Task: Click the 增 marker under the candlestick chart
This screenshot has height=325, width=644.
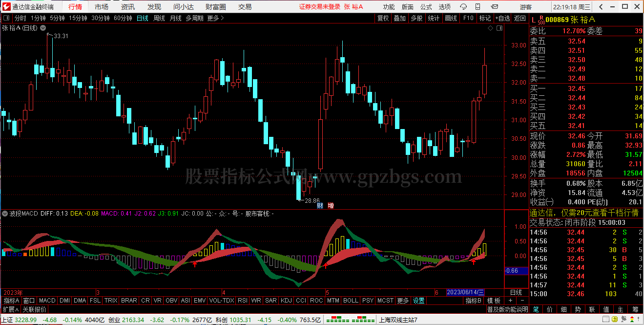Action: click(x=331, y=205)
